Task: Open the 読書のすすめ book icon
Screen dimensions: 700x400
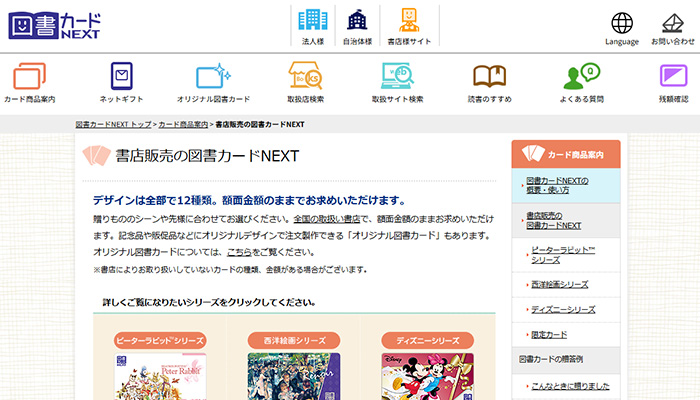Action: pyautogui.click(x=489, y=76)
